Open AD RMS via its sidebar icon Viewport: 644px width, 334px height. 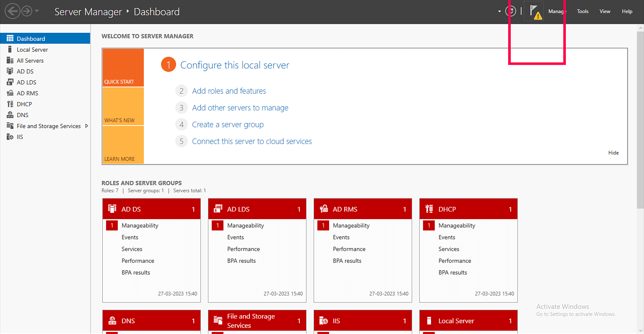(10, 93)
